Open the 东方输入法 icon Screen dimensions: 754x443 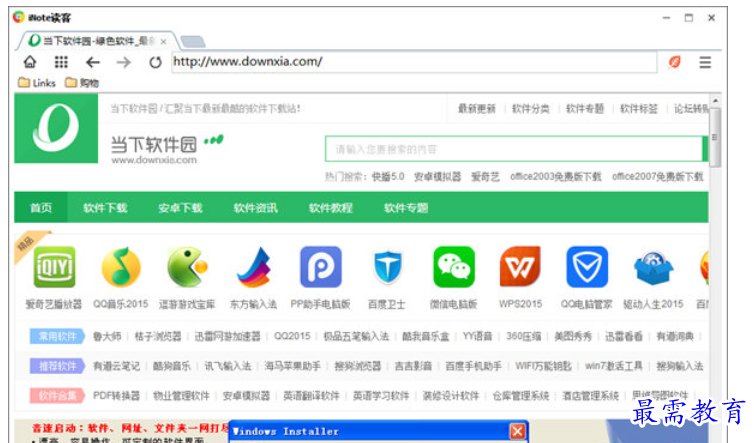pos(253,266)
